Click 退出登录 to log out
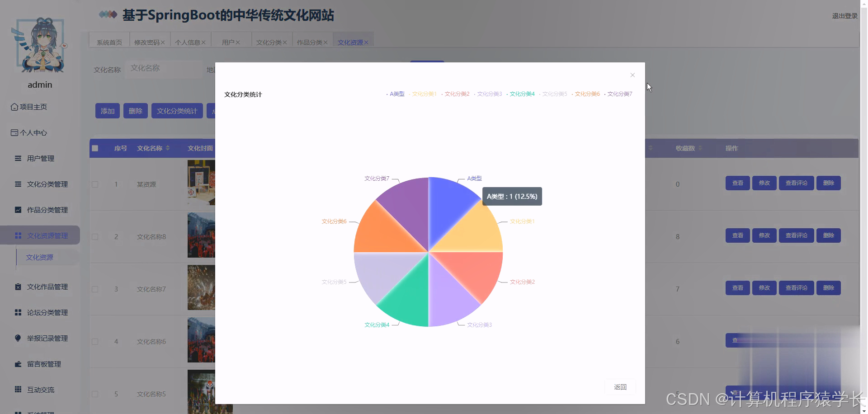 (x=844, y=15)
